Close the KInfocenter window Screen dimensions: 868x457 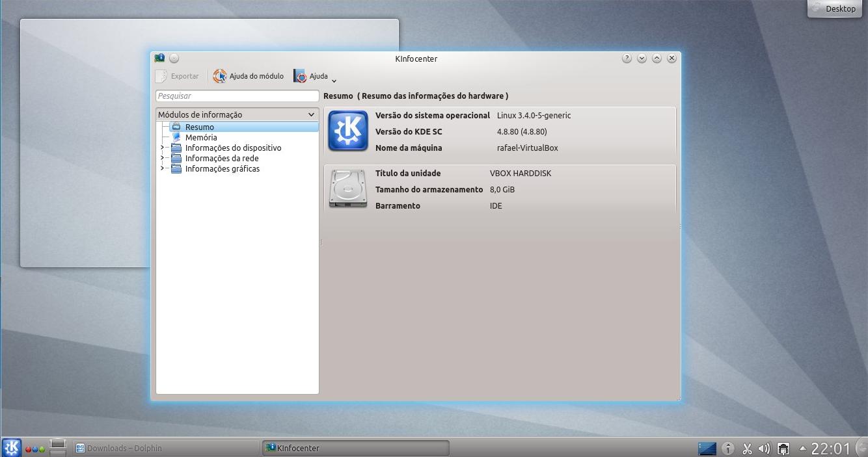click(x=671, y=58)
